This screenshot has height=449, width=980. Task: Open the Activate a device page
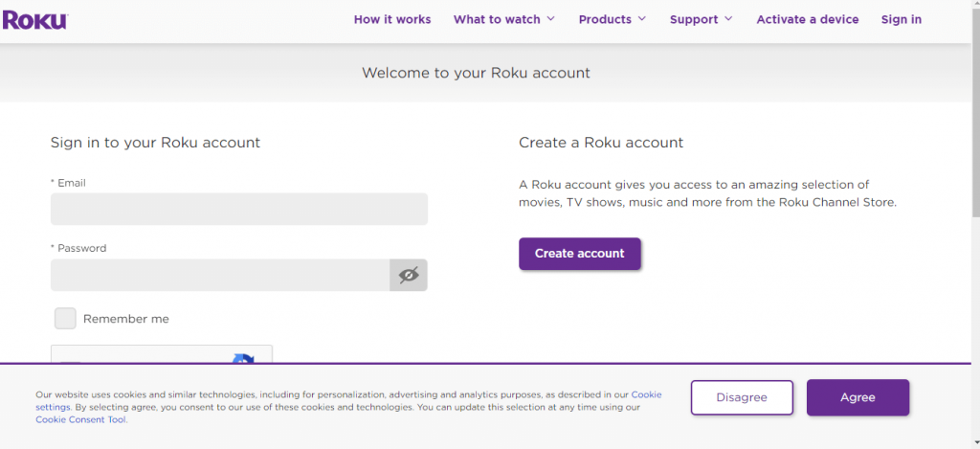[808, 19]
